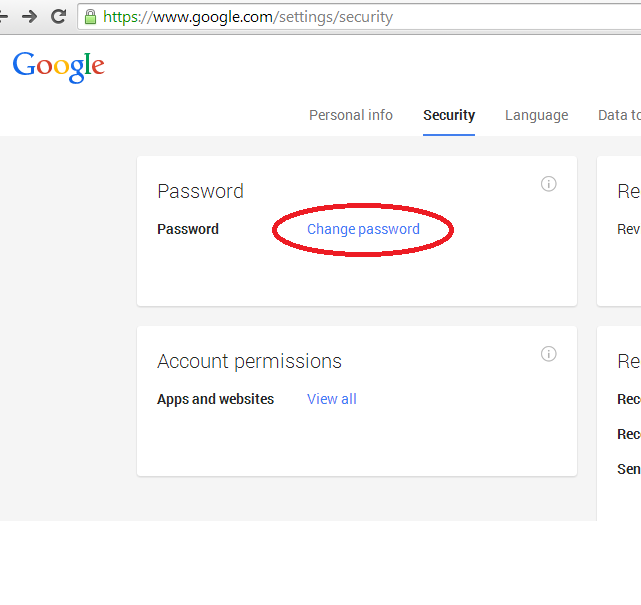Image resolution: width=641 pixels, height=605 pixels.
Task: Focus the URL address bar
Action: pos(360,17)
